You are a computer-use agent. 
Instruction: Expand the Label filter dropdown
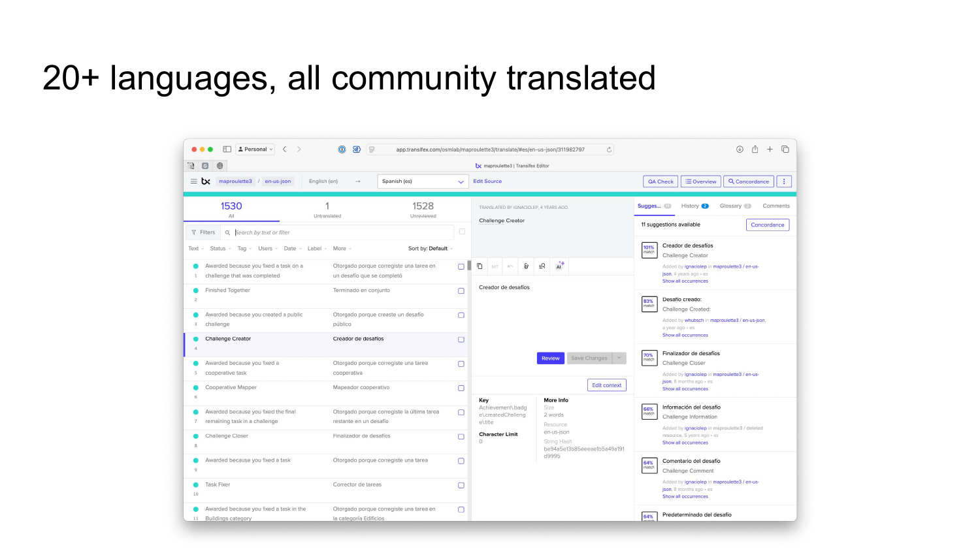coord(317,249)
